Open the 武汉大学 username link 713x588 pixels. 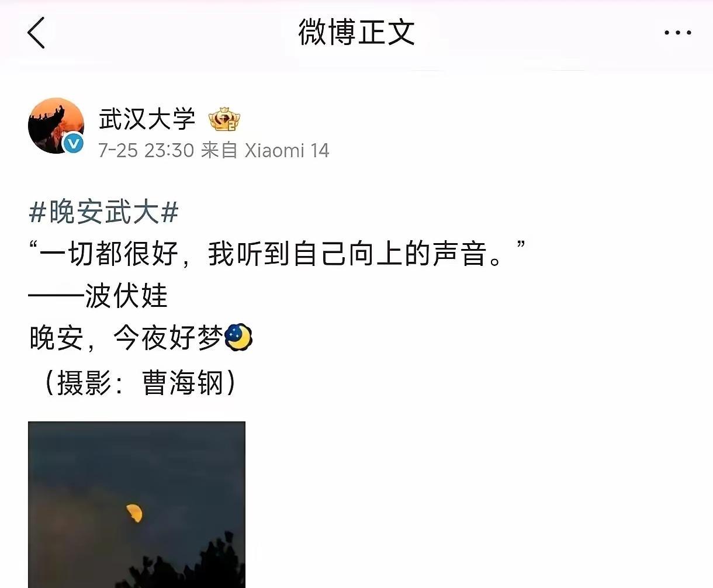147,119
